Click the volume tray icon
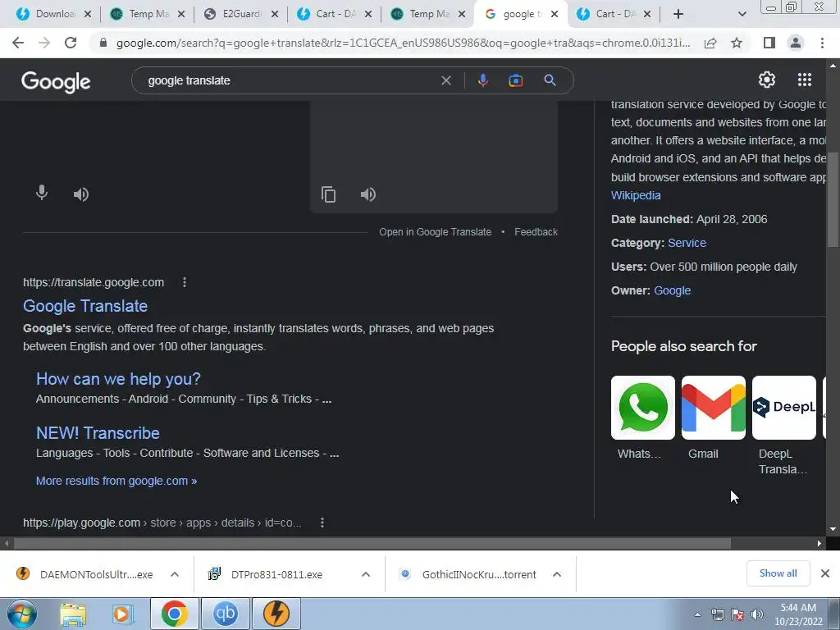This screenshot has width=840, height=630. tap(756, 614)
